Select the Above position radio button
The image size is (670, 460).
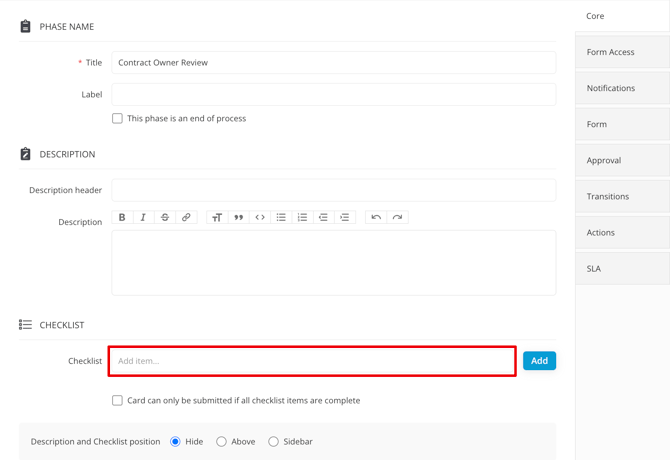pos(222,441)
